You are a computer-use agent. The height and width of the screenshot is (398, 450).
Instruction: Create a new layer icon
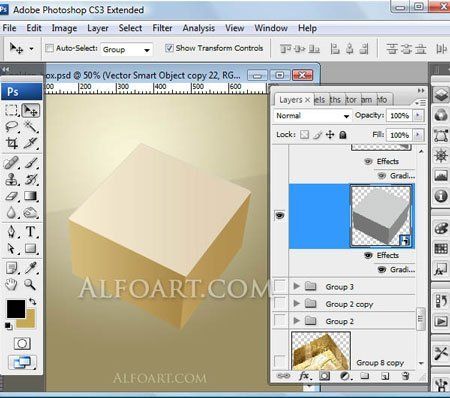(385, 376)
